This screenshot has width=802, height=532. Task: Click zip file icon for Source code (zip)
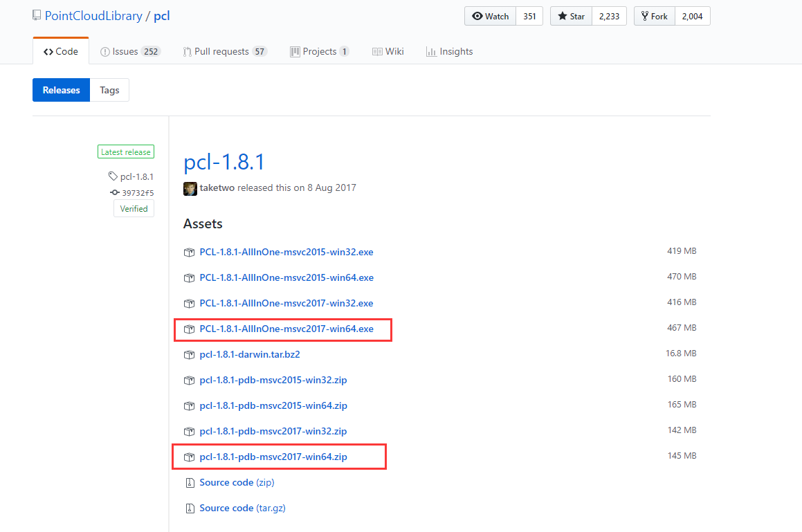190,482
